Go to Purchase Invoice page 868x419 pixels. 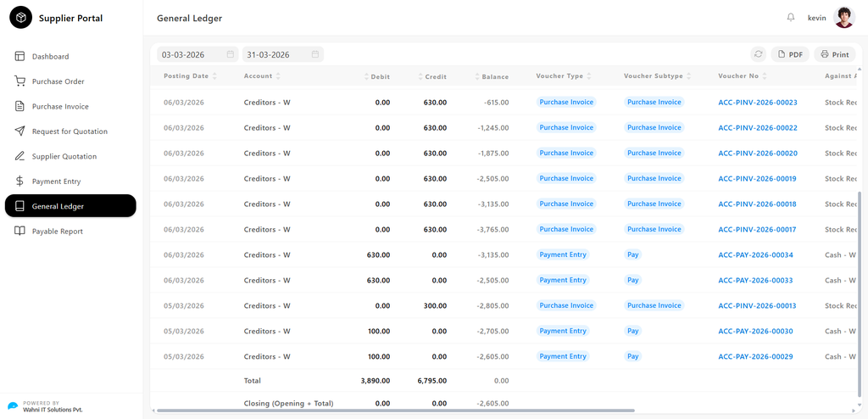[70, 106]
